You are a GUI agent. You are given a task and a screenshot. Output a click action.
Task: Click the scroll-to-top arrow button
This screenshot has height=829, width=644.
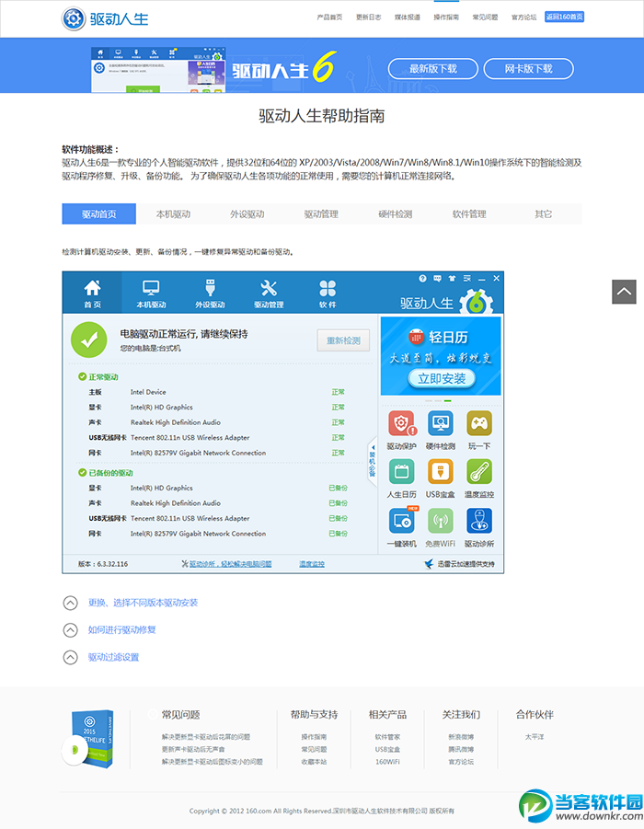click(x=624, y=292)
